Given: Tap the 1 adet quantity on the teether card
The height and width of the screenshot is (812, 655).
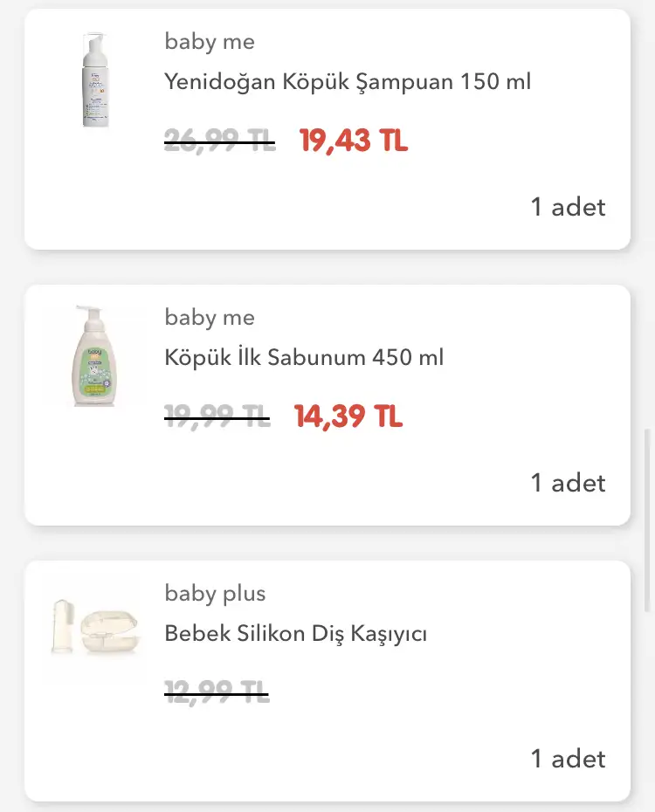Looking at the screenshot, I should [568, 759].
